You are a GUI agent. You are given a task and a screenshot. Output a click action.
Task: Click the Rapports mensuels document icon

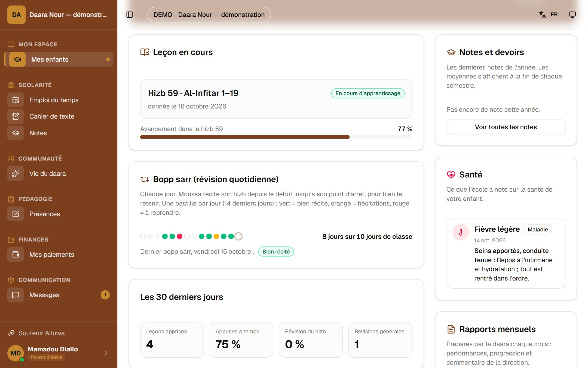tap(451, 329)
